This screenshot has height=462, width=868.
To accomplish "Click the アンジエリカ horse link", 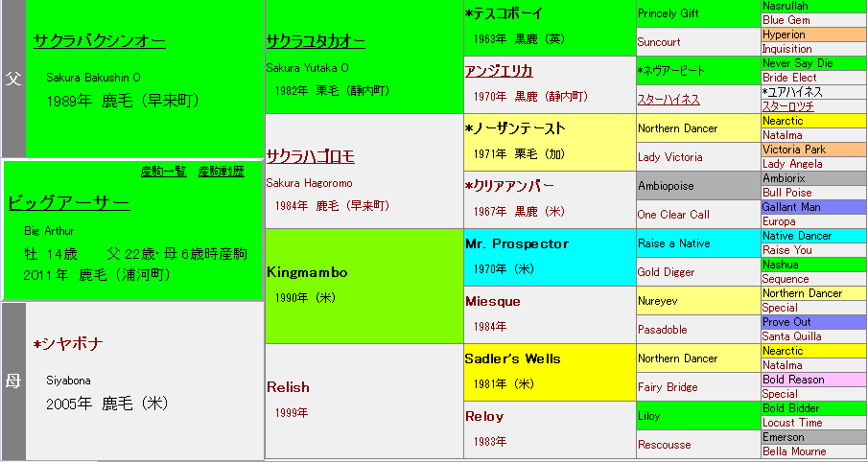I will click(499, 71).
